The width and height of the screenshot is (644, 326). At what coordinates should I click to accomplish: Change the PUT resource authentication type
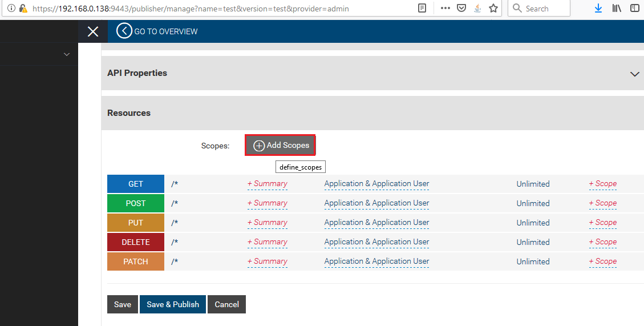point(376,223)
